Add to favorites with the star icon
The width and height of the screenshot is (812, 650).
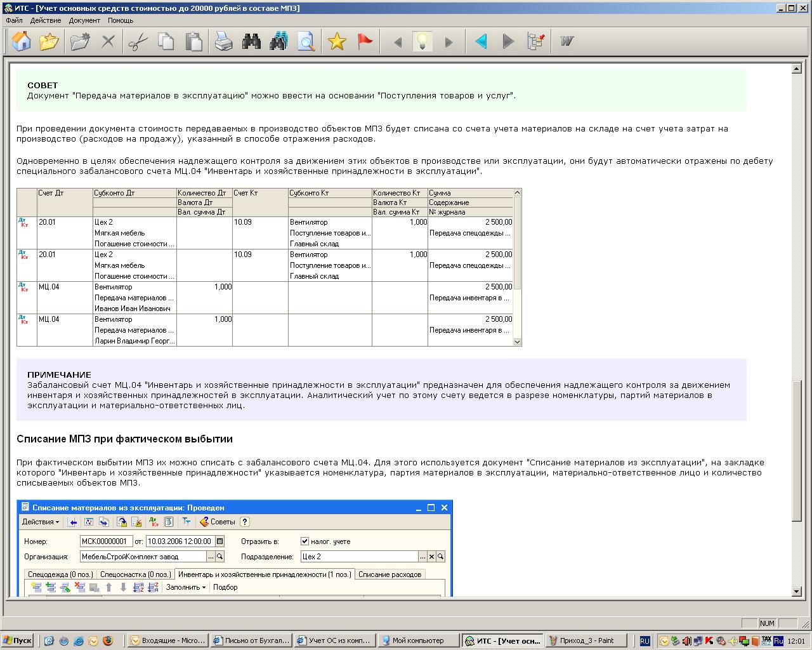337,42
